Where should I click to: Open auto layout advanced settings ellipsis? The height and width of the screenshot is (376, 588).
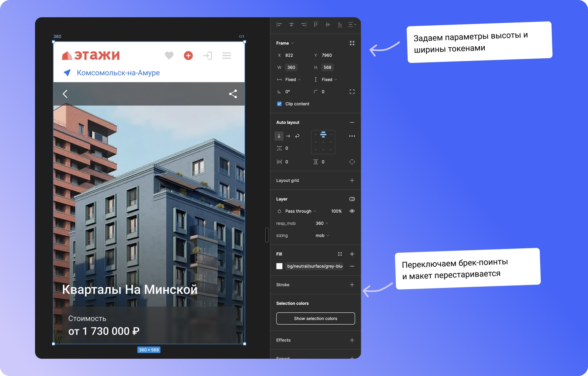[352, 136]
